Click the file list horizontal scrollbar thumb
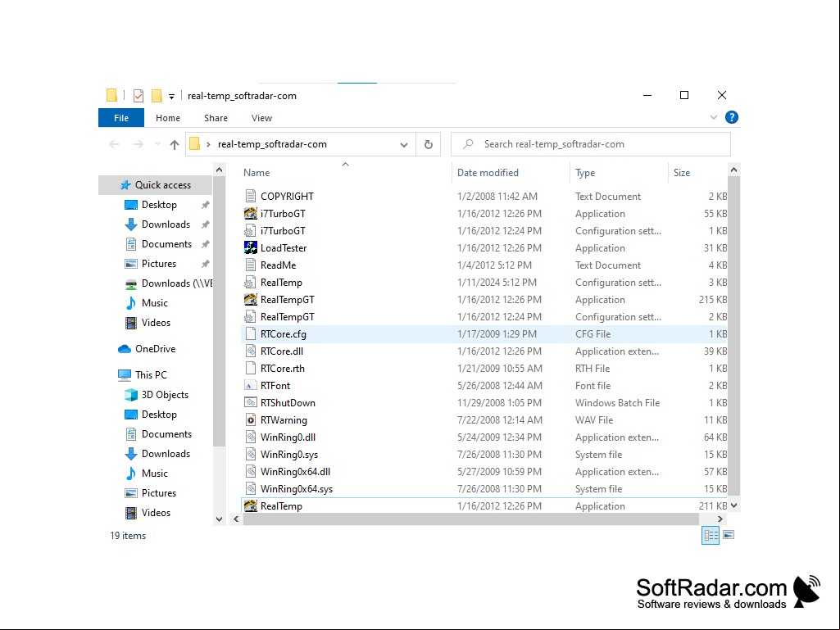This screenshot has width=840, height=630. coord(471,519)
